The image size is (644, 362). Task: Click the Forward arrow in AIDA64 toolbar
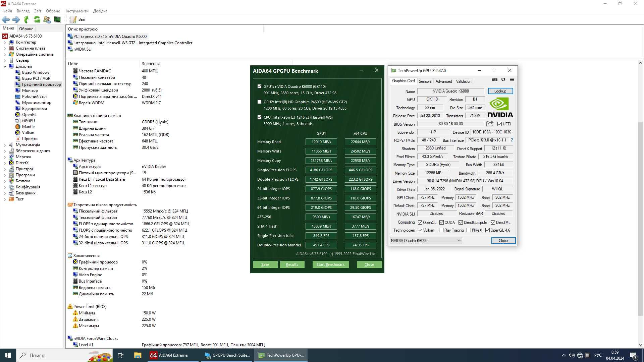16,19
